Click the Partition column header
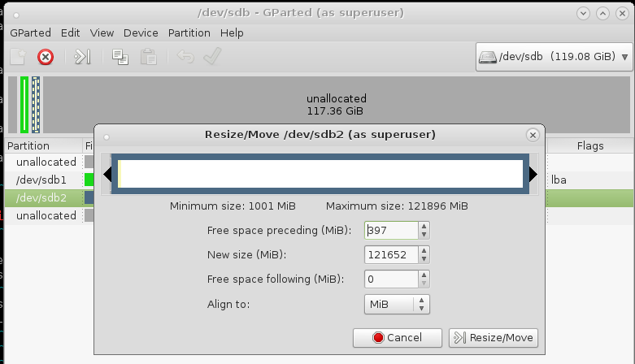 [43, 145]
